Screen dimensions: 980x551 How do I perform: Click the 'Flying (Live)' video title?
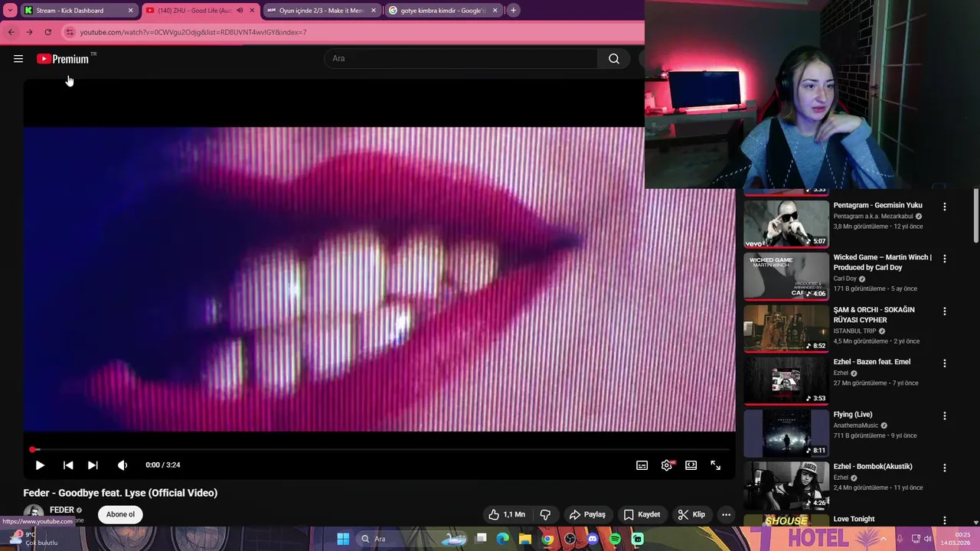point(852,414)
